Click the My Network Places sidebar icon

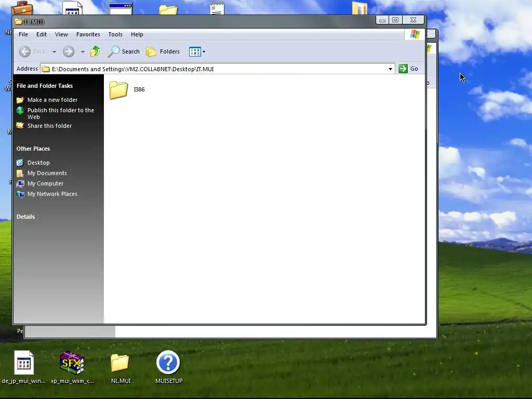click(x=20, y=194)
